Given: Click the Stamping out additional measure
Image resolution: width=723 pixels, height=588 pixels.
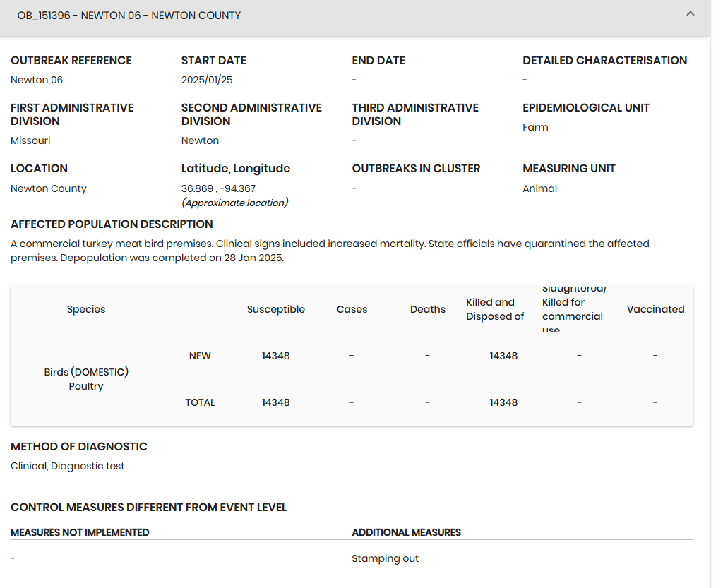Looking at the screenshot, I should coord(385,558).
